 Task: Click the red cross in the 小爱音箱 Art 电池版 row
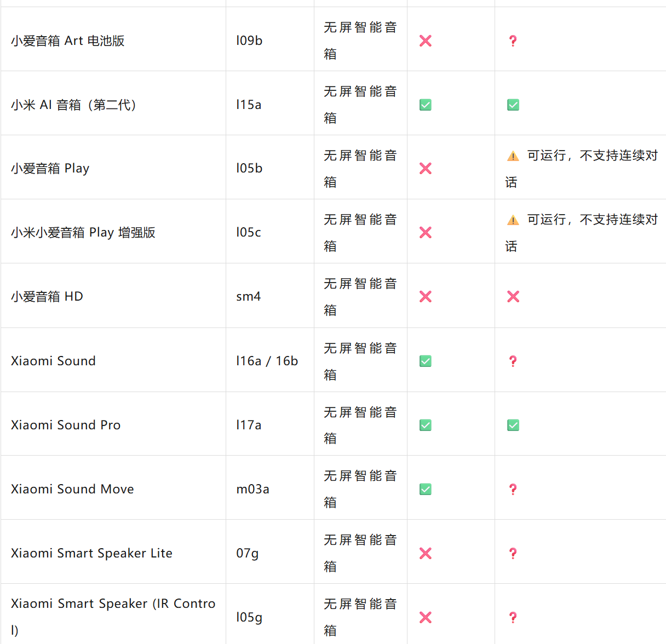[x=426, y=41]
